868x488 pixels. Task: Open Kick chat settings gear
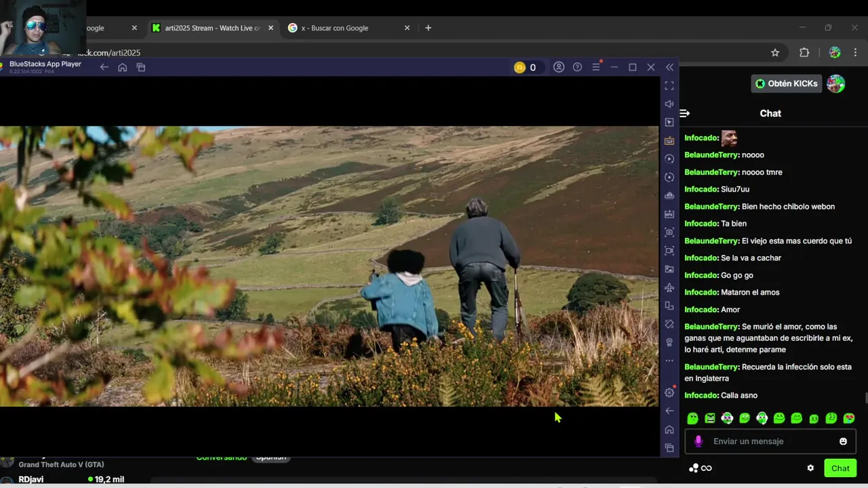click(810, 468)
